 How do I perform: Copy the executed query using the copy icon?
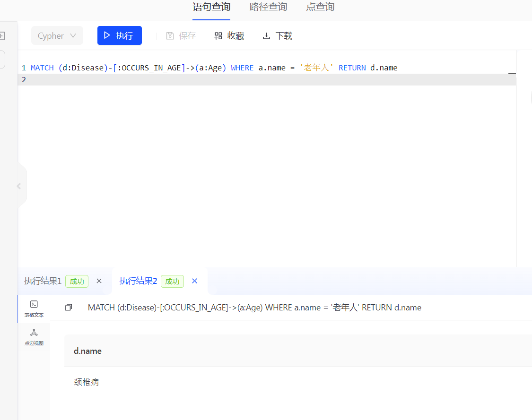pyautogui.click(x=69, y=307)
